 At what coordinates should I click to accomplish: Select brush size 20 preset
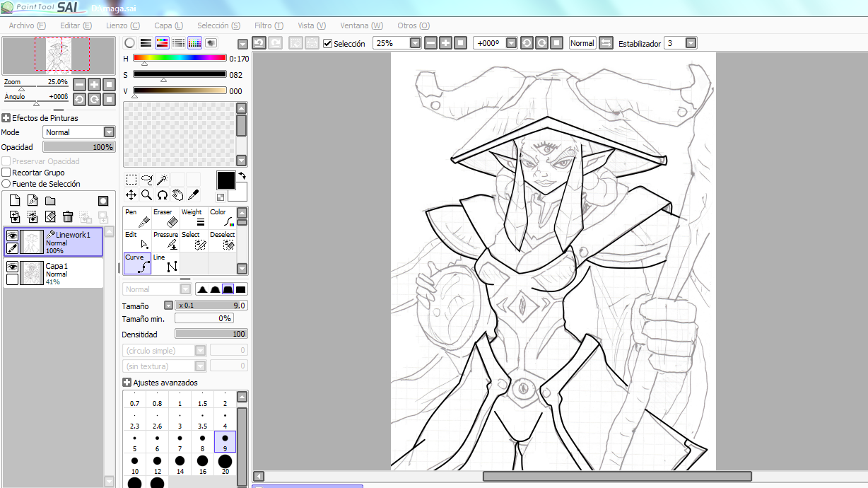225,465
